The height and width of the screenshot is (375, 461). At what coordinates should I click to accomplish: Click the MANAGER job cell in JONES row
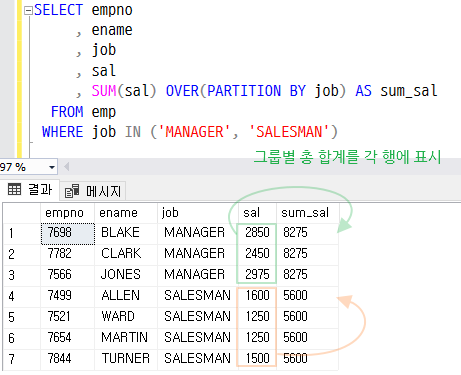(x=198, y=275)
